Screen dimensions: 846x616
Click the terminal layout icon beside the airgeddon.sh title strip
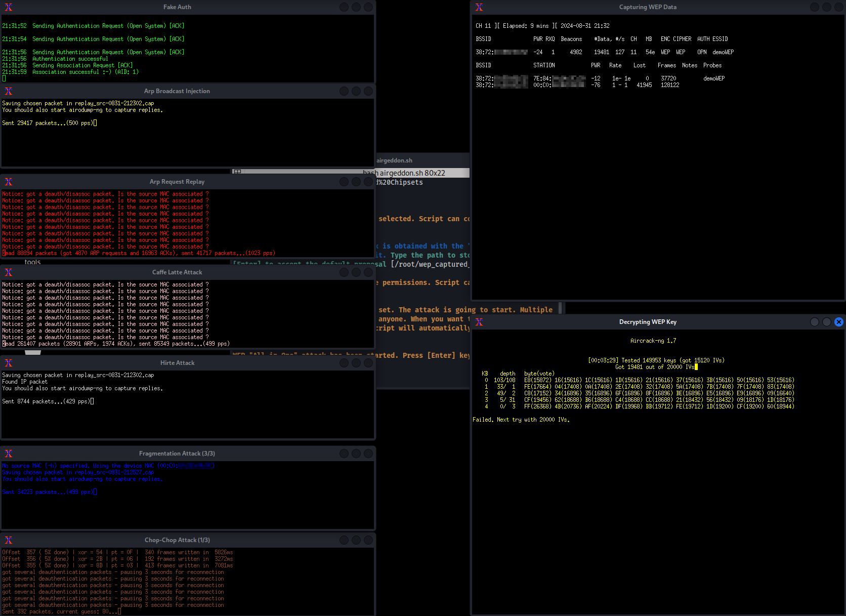click(237, 172)
